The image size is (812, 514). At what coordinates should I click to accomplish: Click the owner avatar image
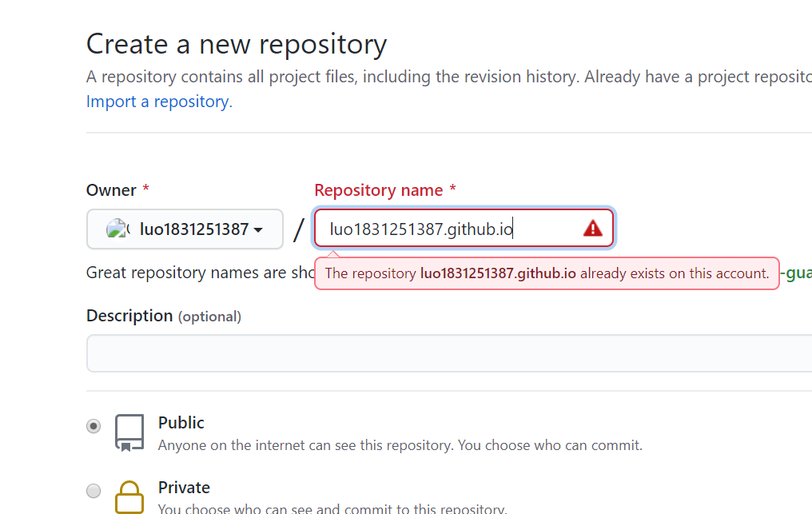pos(117,229)
